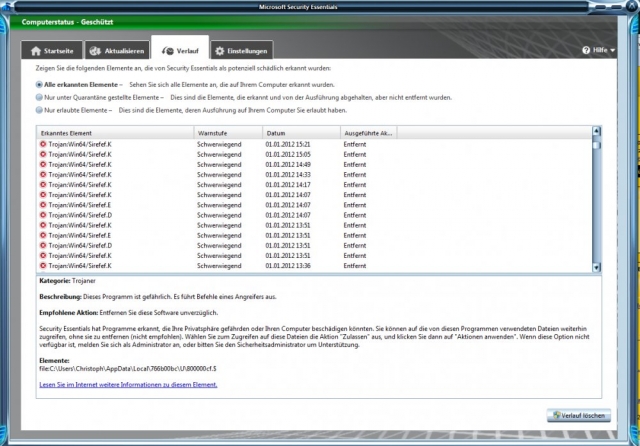Sort by 'Ausgeführte Ak...' column header

click(x=369, y=133)
